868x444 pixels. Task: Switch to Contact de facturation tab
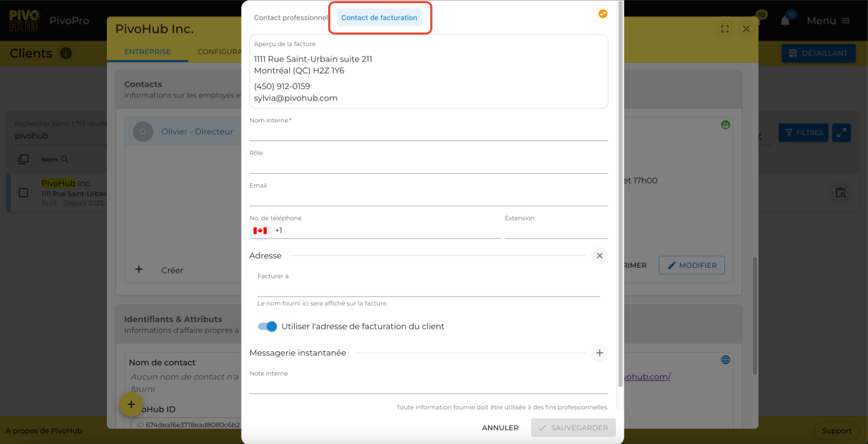pos(379,18)
